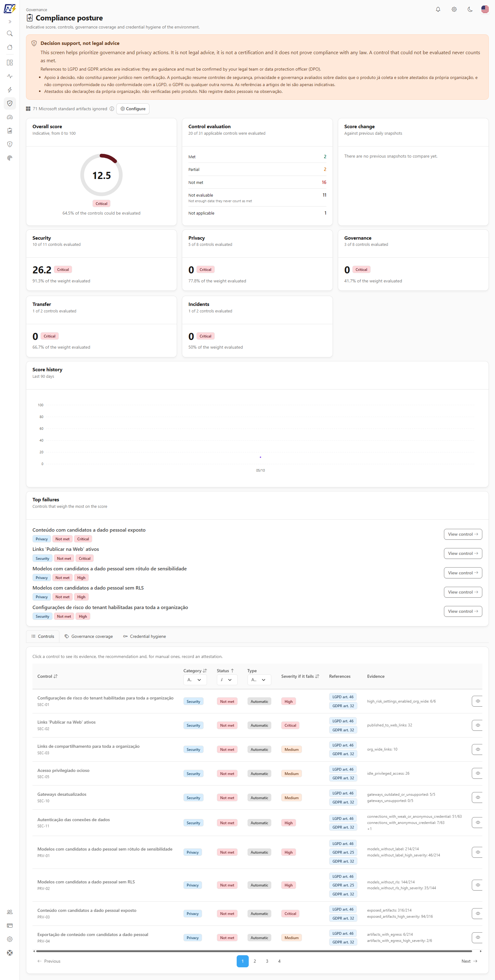
Task: Sort table by Category column header
Action: [x=195, y=671]
